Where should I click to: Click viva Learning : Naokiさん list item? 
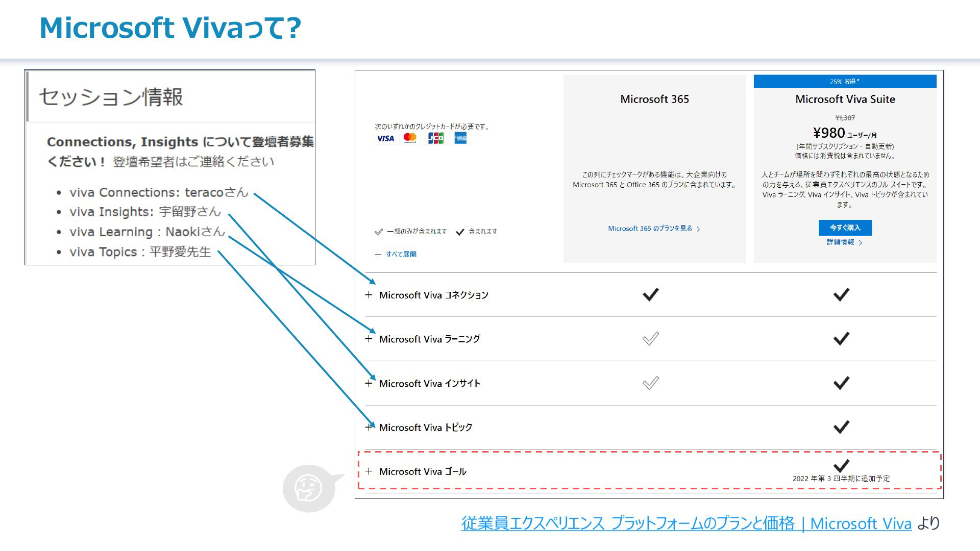pyautogui.click(x=147, y=232)
